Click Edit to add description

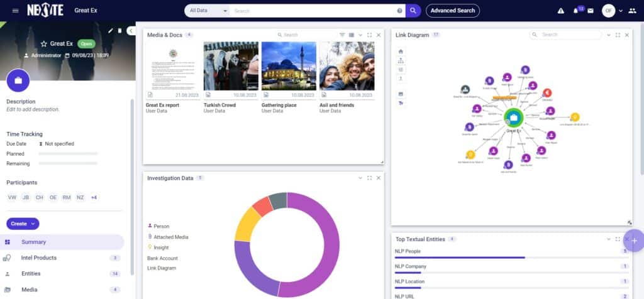[x=33, y=109]
